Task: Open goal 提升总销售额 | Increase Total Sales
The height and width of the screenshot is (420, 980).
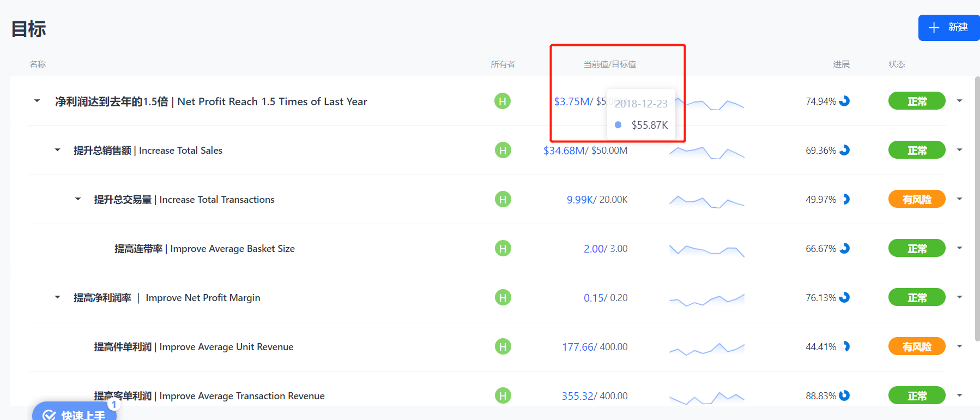Action: coord(148,151)
